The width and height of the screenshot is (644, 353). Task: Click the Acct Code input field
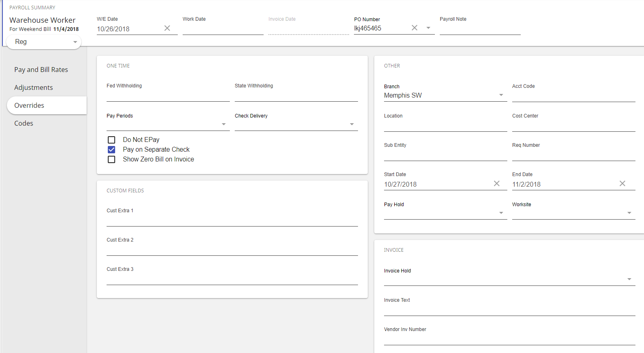coord(574,96)
